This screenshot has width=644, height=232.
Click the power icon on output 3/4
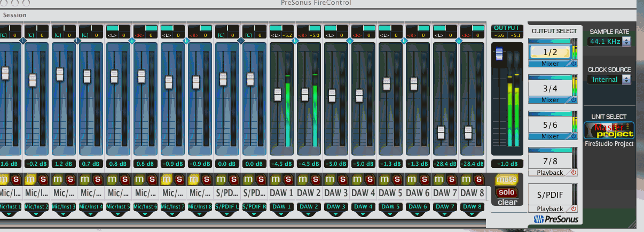coord(574,99)
